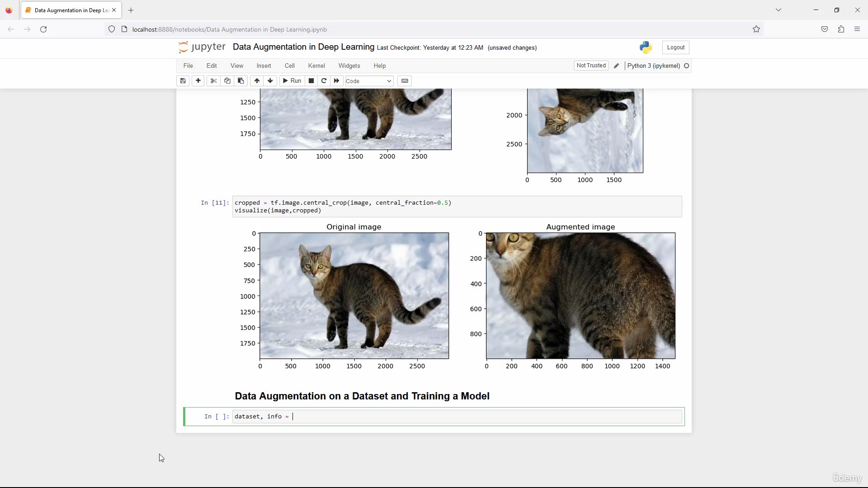Click the dataset, info code input cell
This screenshot has height=488, width=868.
coord(457,417)
